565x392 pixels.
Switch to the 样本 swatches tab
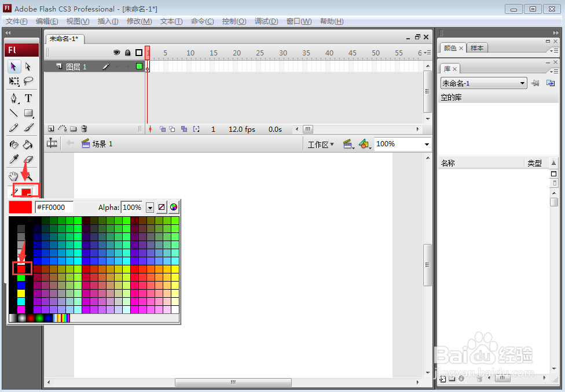click(477, 48)
